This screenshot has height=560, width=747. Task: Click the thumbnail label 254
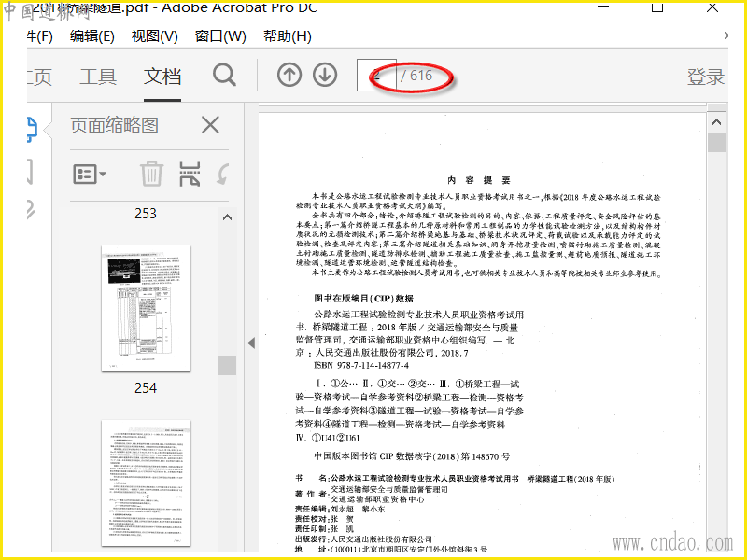click(x=146, y=388)
